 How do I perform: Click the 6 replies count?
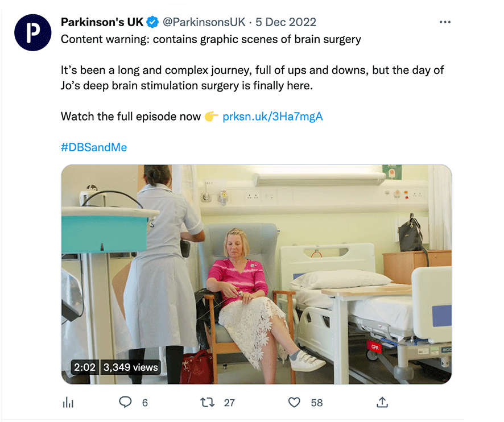coord(145,403)
